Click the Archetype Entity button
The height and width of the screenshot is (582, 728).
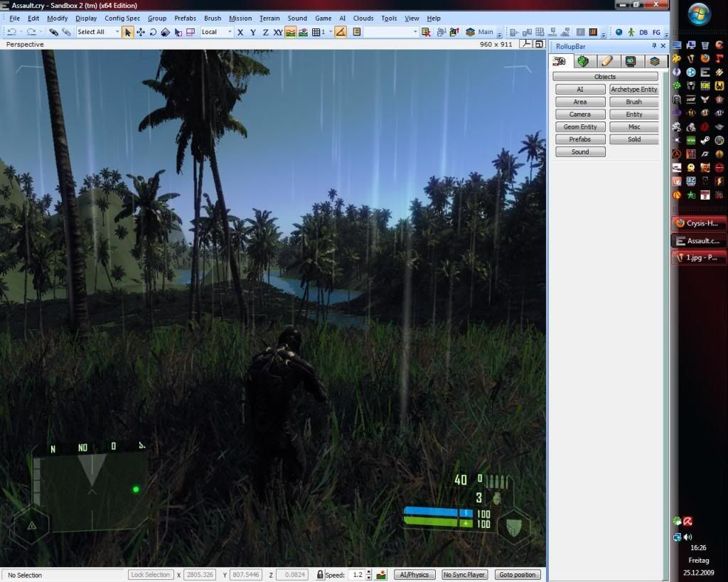pyautogui.click(x=634, y=90)
